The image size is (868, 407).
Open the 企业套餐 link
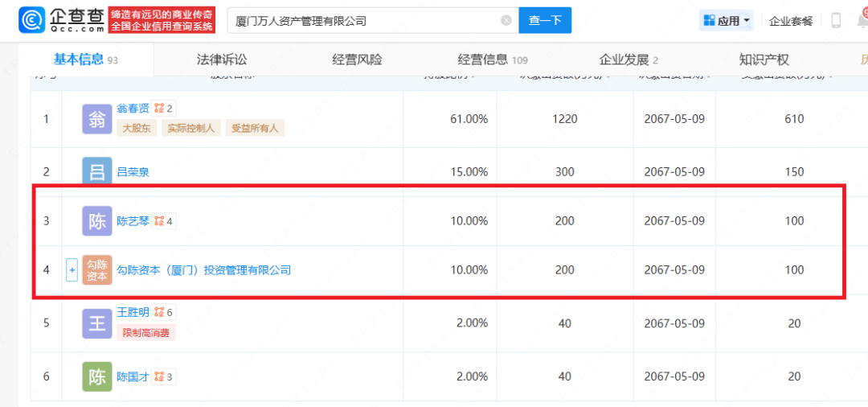click(791, 21)
